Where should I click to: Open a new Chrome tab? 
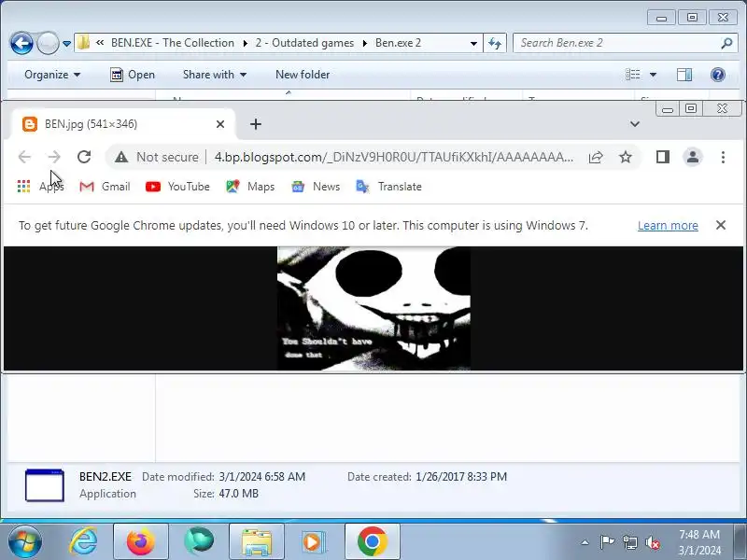click(256, 124)
